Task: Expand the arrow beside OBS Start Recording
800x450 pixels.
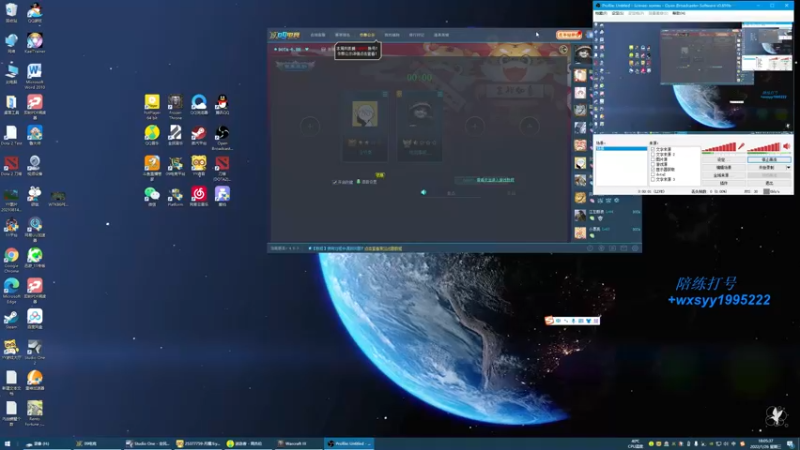Action: [x=788, y=167]
